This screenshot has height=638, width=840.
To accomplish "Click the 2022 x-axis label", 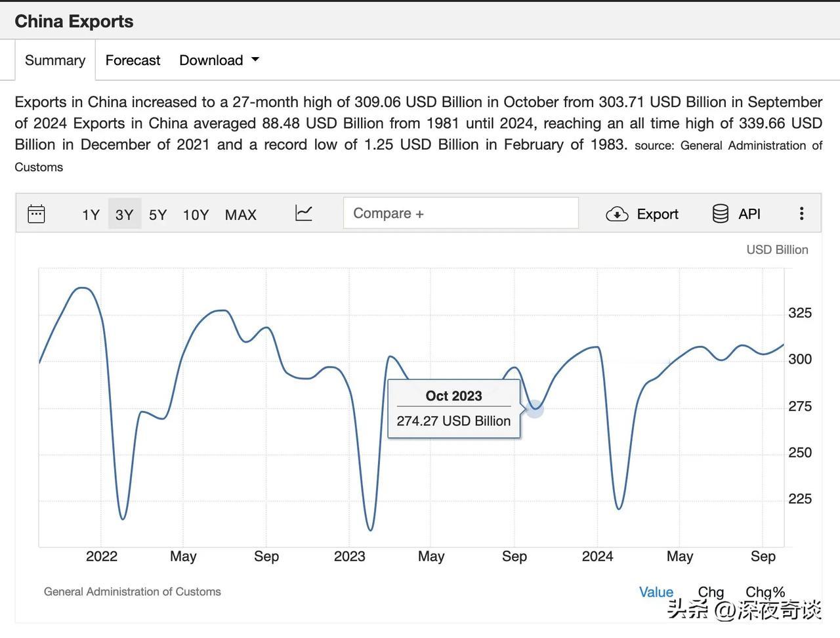I will pos(102,557).
